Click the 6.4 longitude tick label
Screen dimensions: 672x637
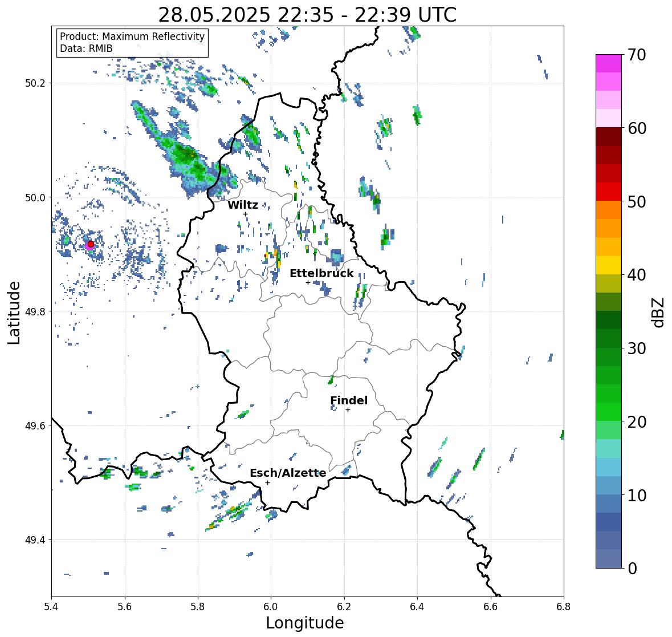417,607
